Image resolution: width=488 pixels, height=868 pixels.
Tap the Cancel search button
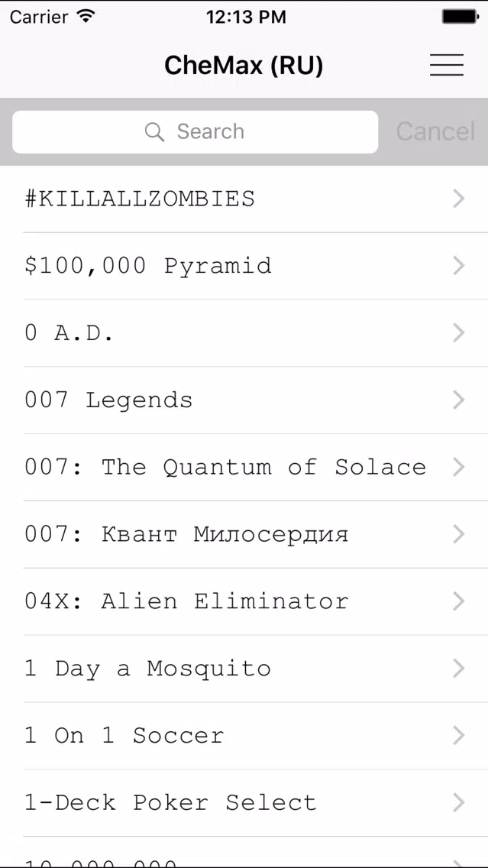(435, 131)
